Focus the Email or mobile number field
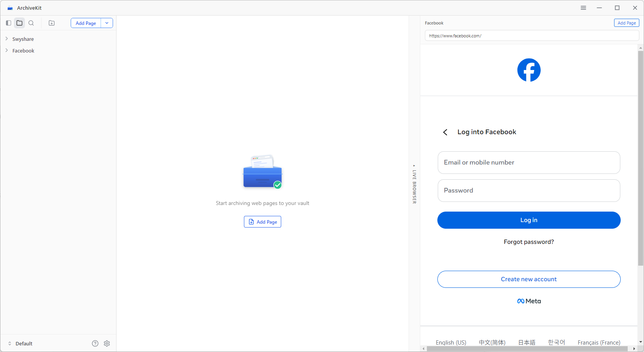This screenshot has width=644, height=352. click(x=529, y=163)
